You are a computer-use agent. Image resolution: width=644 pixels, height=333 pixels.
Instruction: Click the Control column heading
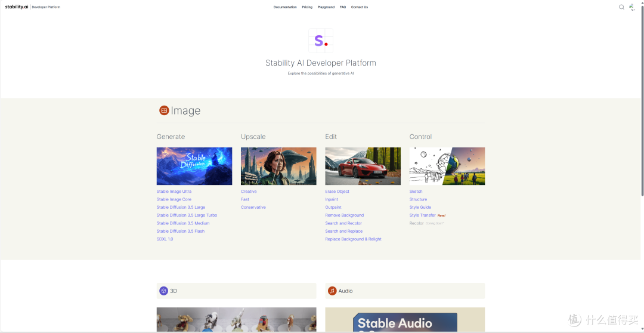point(420,137)
